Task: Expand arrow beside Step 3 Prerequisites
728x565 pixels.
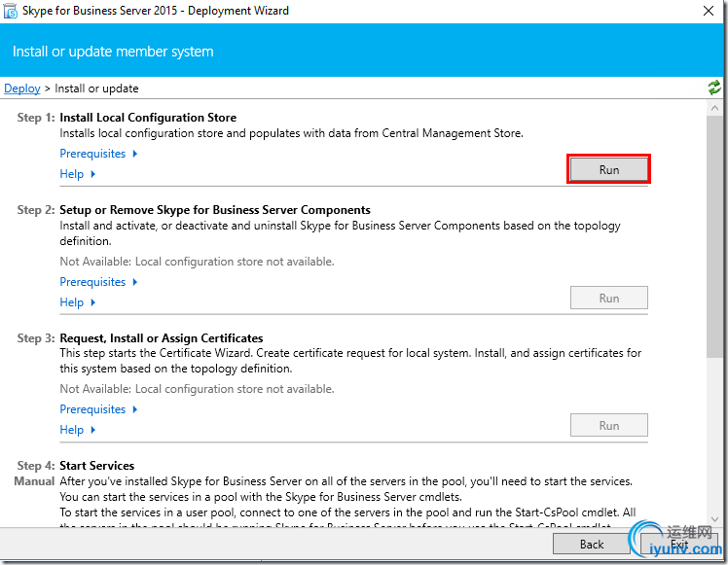Action: pyautogui.click(x=135, y=409)
